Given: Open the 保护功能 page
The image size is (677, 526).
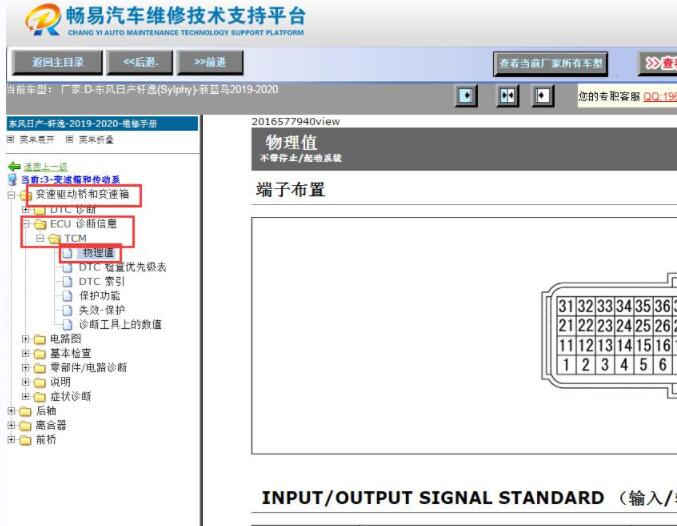Looking at the screenshot, I should click(x=100, y=296).
